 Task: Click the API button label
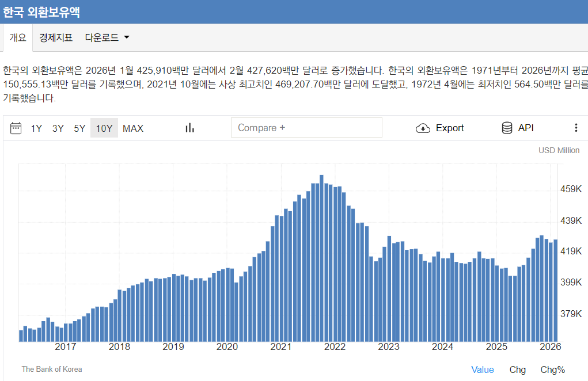526,128
